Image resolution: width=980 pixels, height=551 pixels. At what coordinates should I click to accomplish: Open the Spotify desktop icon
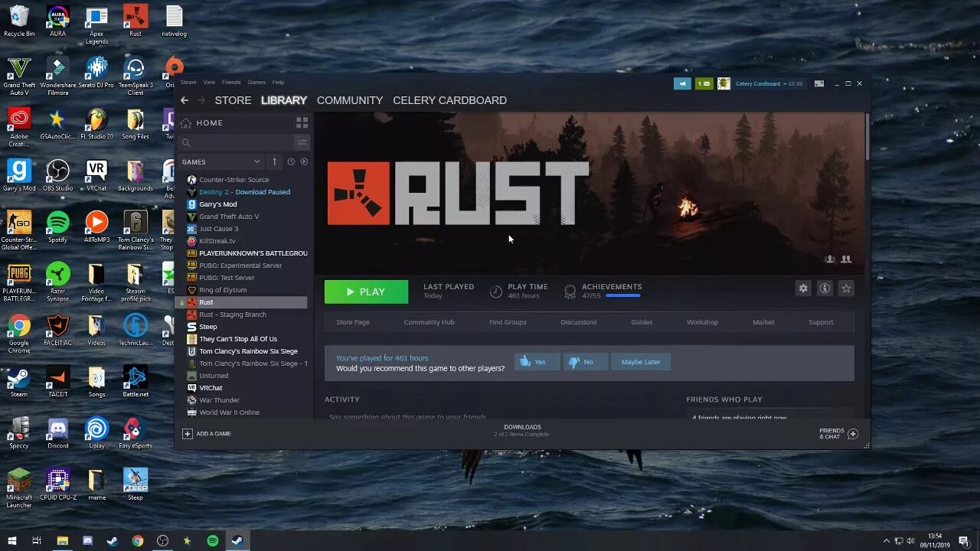(57, 227)
